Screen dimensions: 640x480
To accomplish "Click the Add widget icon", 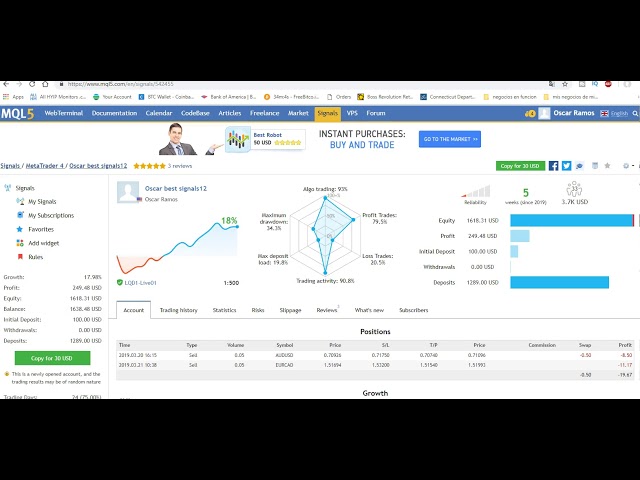I will point(20,243).
